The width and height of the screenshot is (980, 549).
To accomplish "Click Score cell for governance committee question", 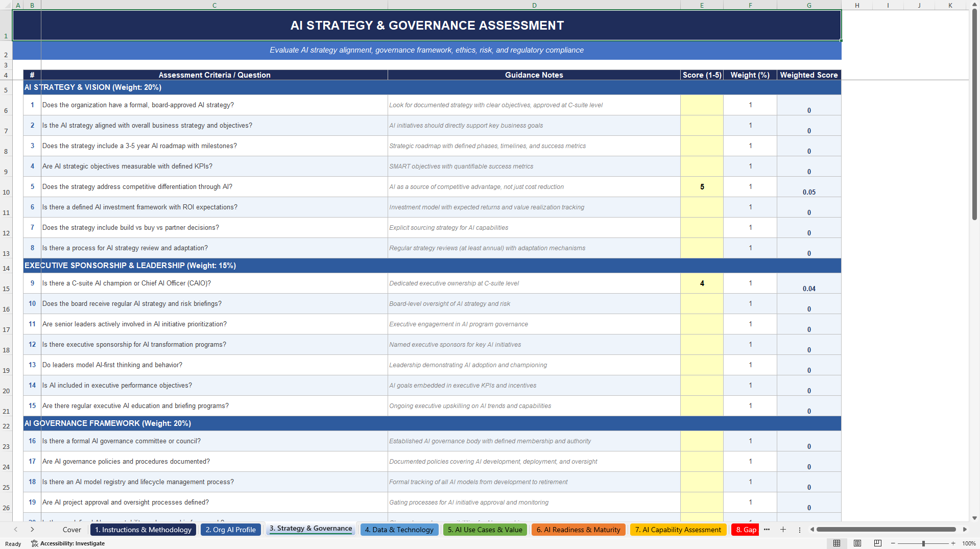I will click(x=702, y=441).
